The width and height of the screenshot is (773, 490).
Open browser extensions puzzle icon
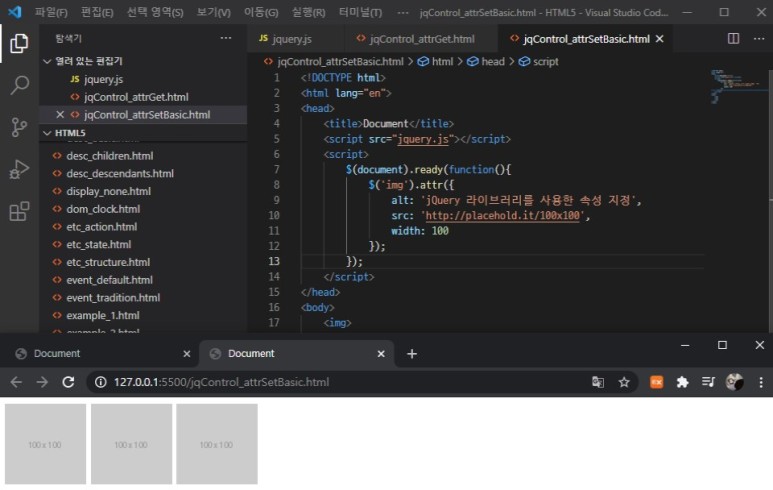tap(682, 382)
